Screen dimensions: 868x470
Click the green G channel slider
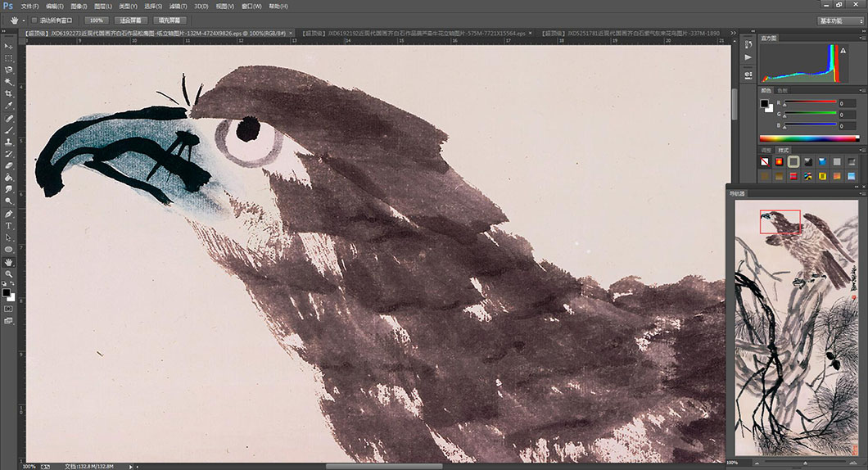coord(810,114)
